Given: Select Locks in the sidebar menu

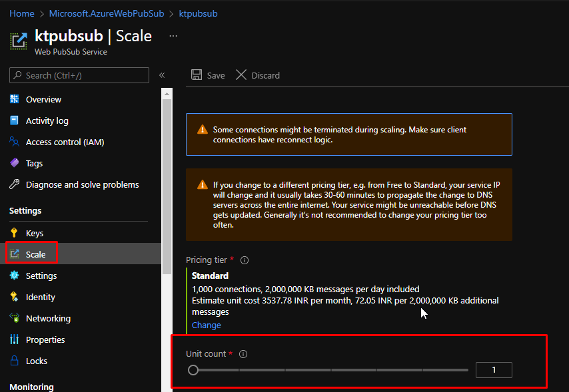Looking at the screenshot, I should pyautogui.click(x=37, y=361).
